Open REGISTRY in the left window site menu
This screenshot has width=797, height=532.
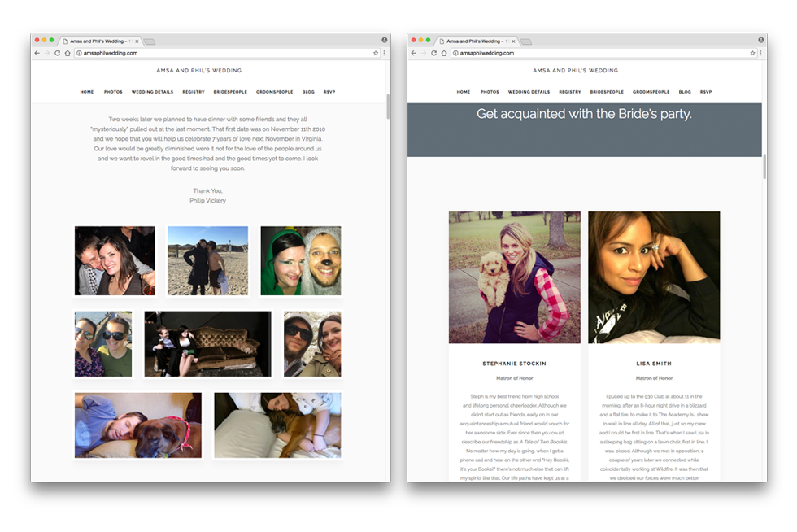[194, 92]
